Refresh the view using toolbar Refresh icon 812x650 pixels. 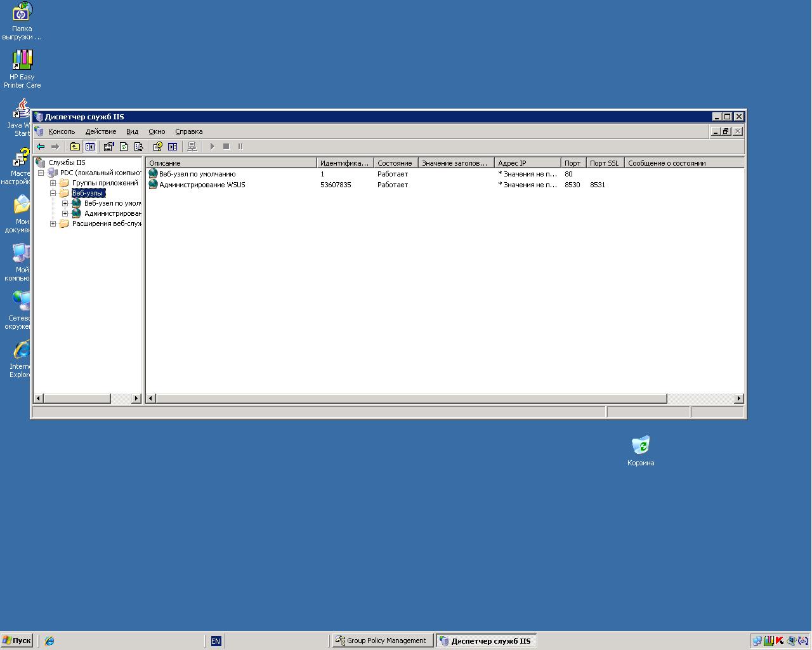pos(124,147)
